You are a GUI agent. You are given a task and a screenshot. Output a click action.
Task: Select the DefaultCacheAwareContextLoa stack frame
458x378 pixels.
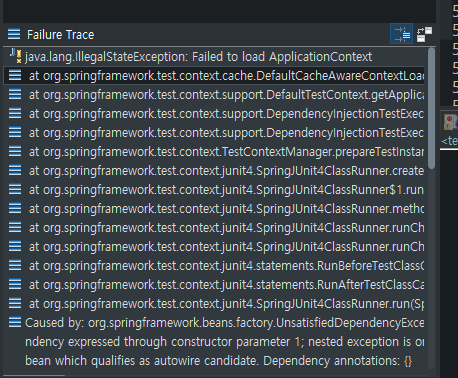point(214,76)
